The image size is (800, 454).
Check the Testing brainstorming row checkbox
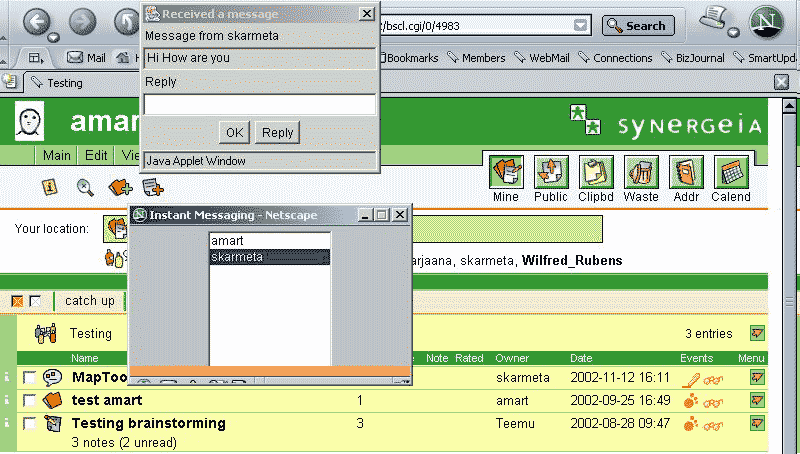pyautogui.click(x=29, y=423)
